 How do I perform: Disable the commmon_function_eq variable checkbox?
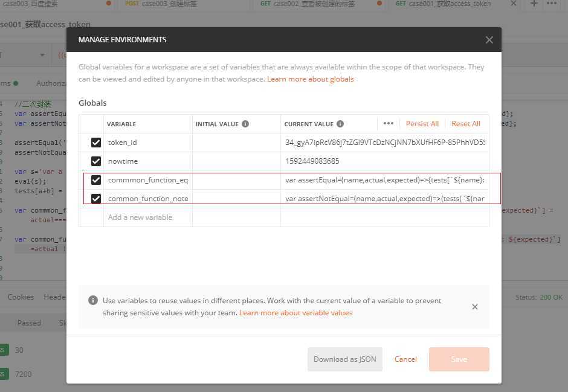coord(96,180)
